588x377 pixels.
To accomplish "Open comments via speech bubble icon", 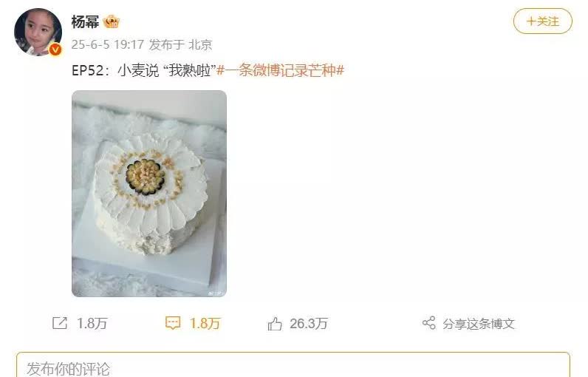I will pos(173,323).
